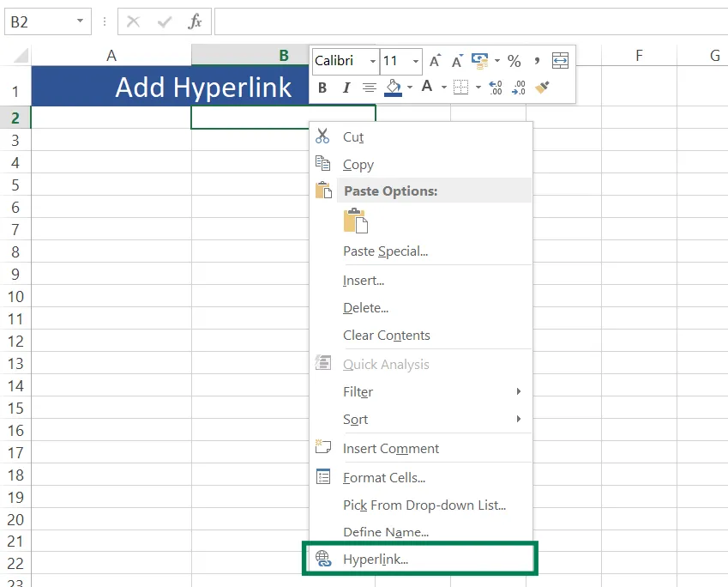Choose Hyperlink... menu entry

[x=420, y=559]
